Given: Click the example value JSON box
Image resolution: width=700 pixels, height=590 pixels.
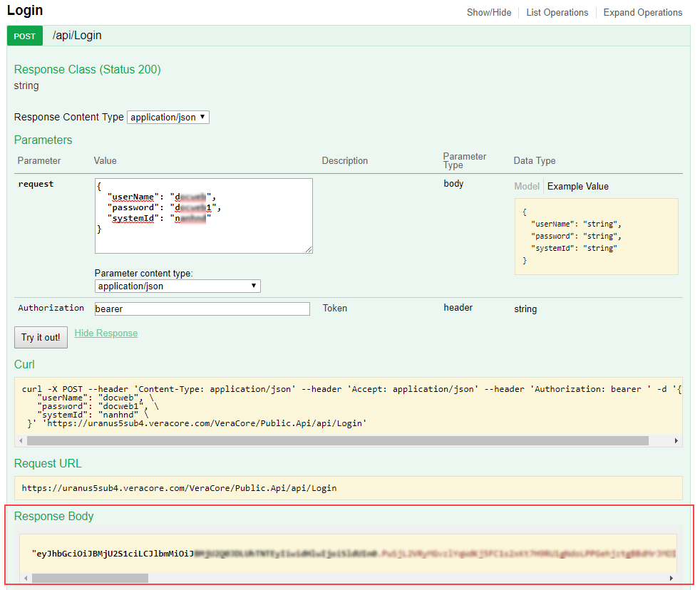Looking at the screenshot, I should (x=597, y=237).
